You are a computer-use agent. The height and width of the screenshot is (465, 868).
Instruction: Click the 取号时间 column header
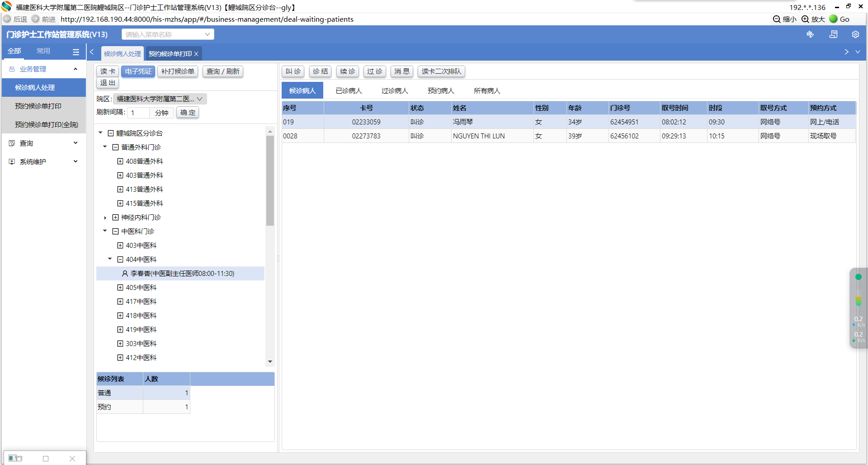tap(684, 108)
